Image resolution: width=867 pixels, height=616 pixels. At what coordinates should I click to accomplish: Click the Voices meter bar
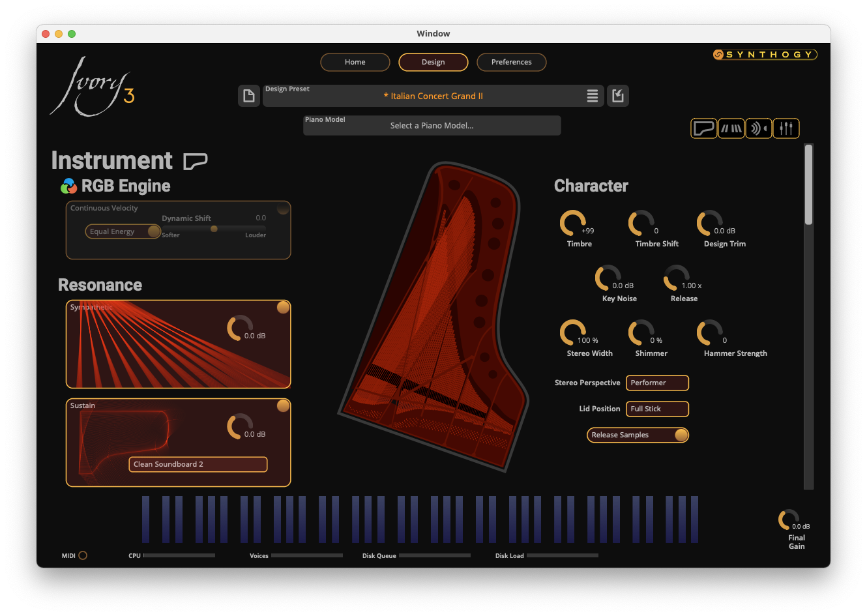click(x=307, y=555)
